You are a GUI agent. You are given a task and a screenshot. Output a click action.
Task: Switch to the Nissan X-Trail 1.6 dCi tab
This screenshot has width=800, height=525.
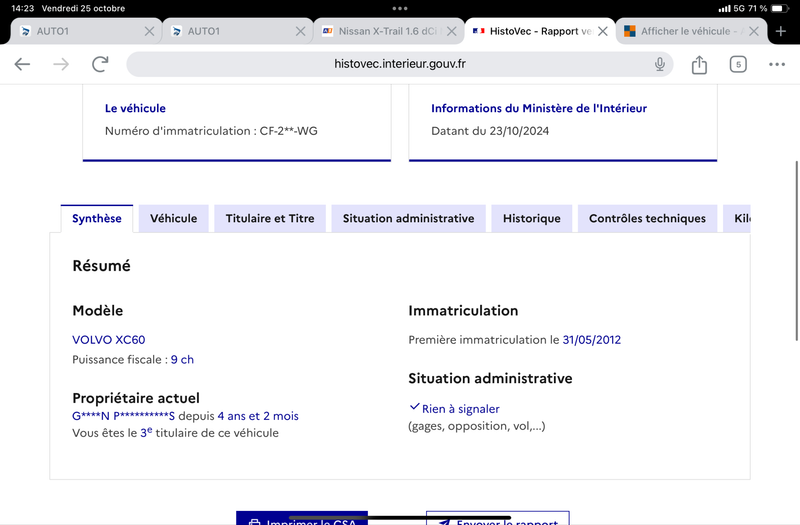pyautogui.click(x=389, y=32)
